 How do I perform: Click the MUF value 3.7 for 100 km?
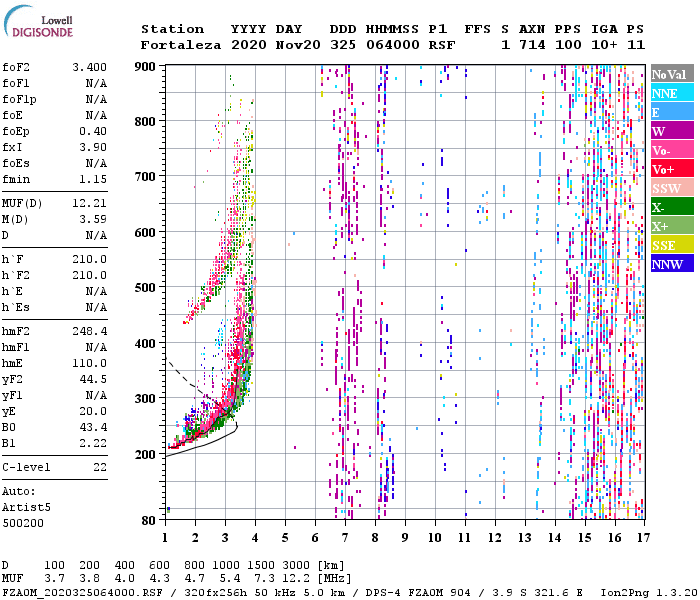[54, 579]
